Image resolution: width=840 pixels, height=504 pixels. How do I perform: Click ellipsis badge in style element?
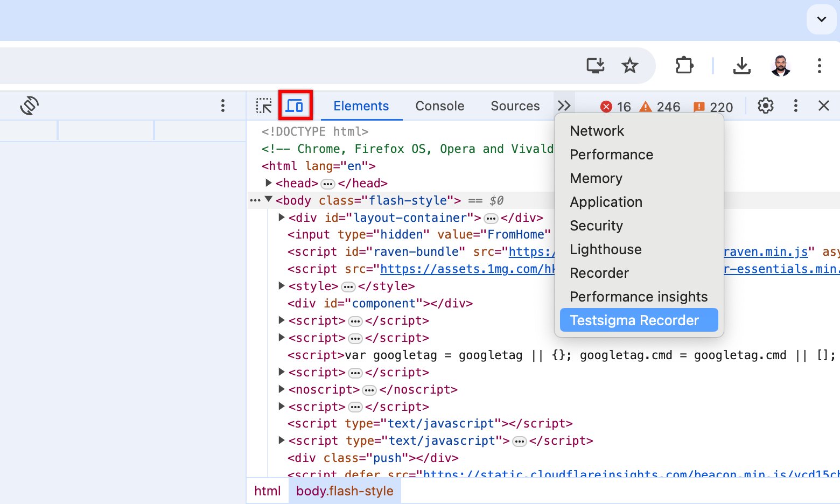348,287
